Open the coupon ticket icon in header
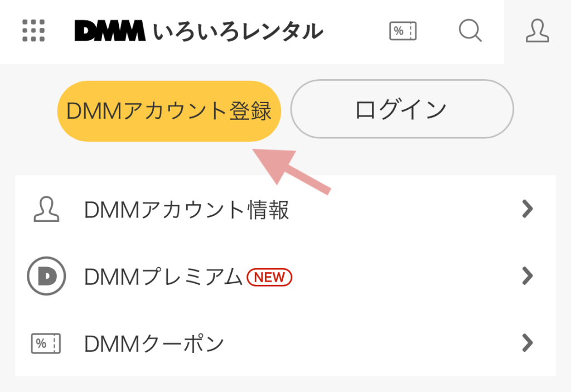Screen dimensions: 571x392 pos(403,31)
